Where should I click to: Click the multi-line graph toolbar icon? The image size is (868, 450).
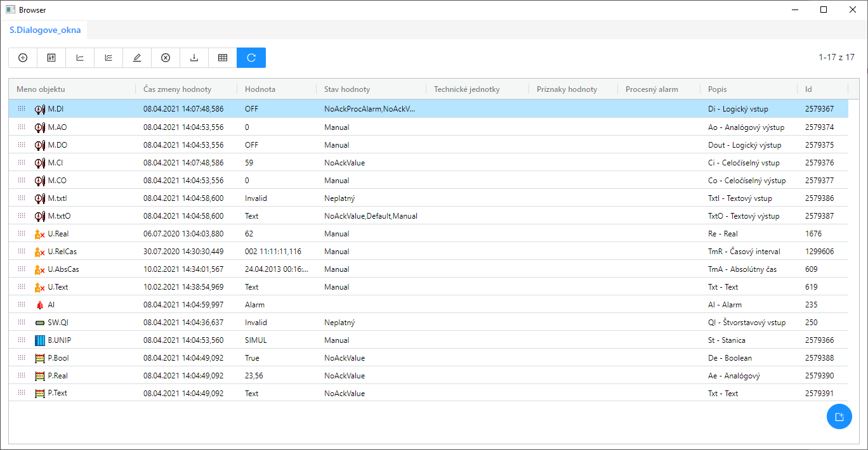tap(109, 58)
